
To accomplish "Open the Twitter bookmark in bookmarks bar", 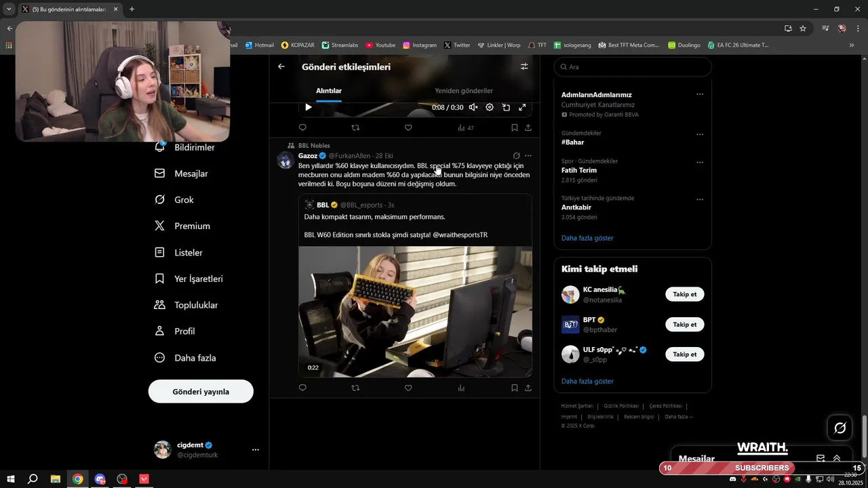I will click(x=457, y=45).
